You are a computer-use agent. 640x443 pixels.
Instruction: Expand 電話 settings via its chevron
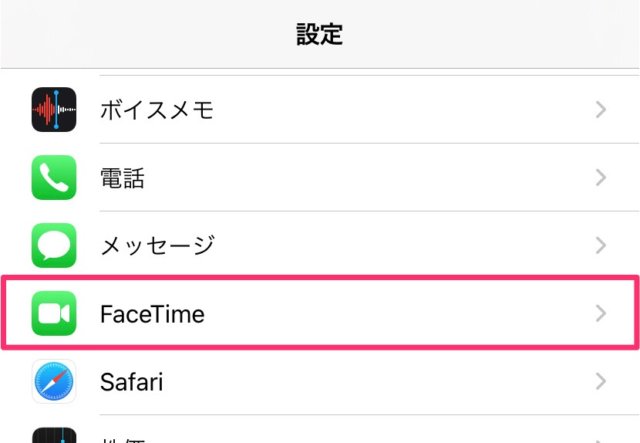pyautogui.click(x=600, y=177)
